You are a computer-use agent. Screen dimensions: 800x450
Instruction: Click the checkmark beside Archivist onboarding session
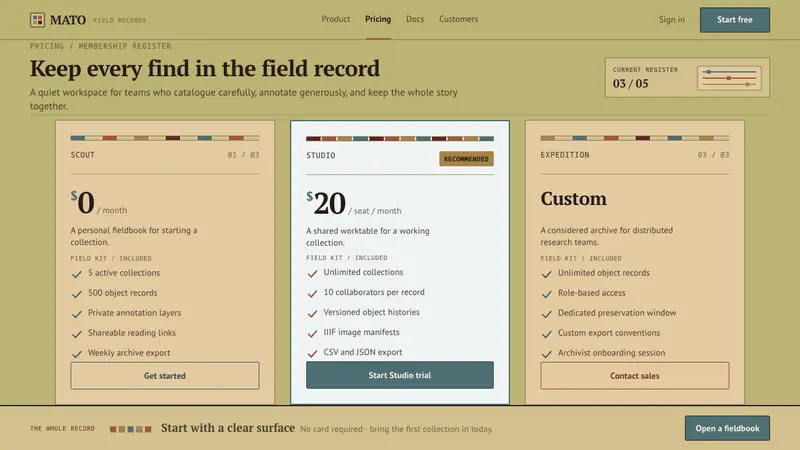point(547,354)
